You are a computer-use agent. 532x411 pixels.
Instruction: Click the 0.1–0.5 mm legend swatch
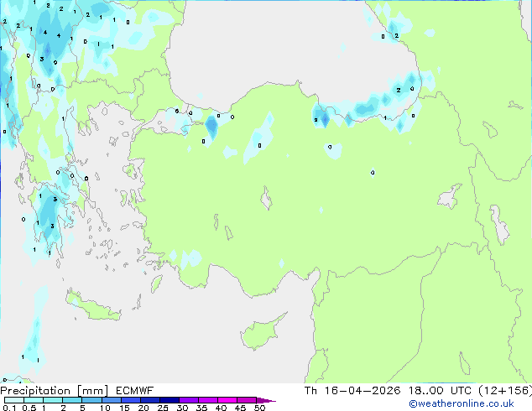pyautogui.click(x=14, y=400)
